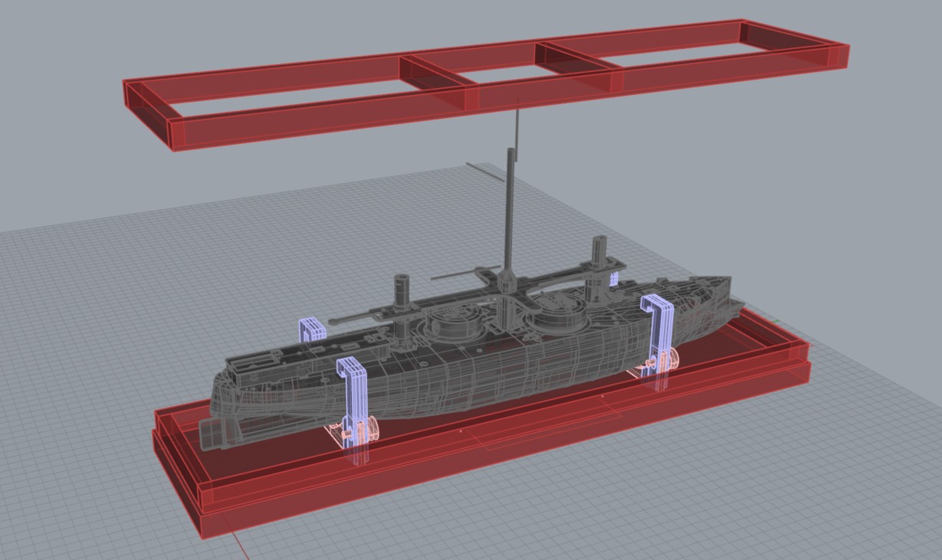
Task: Click the orange clamp knob on the right bracket
Action: (671, 359)
